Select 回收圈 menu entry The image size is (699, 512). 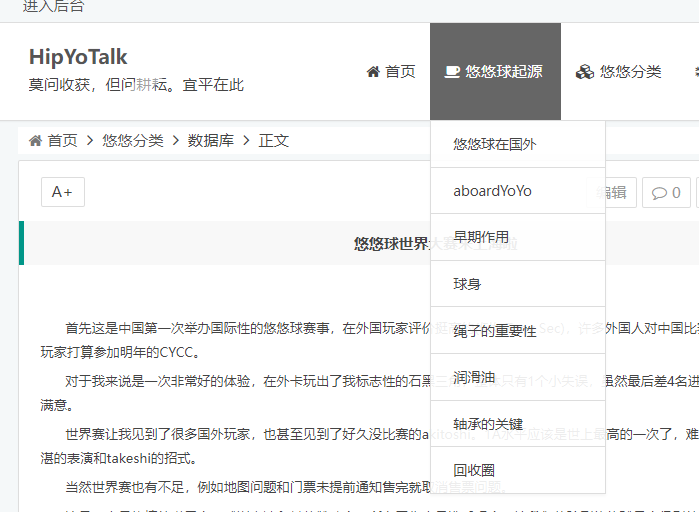pyautogui.click(x=518, y=470)
